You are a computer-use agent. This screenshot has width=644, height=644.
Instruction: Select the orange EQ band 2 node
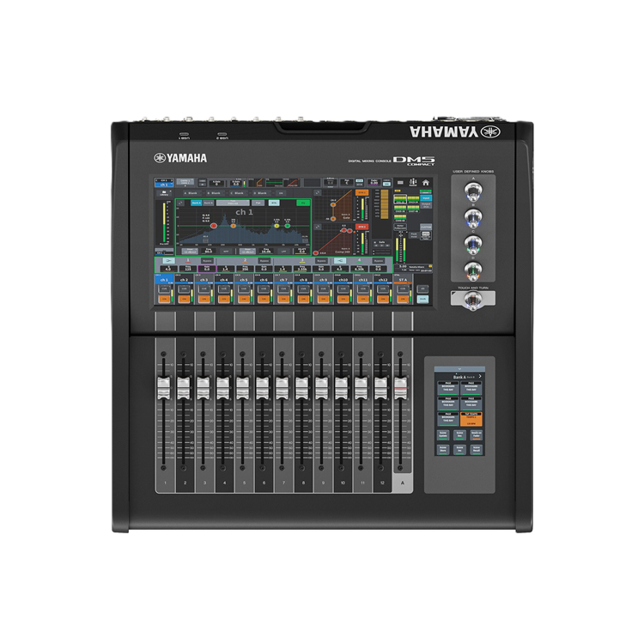point(234,226)
